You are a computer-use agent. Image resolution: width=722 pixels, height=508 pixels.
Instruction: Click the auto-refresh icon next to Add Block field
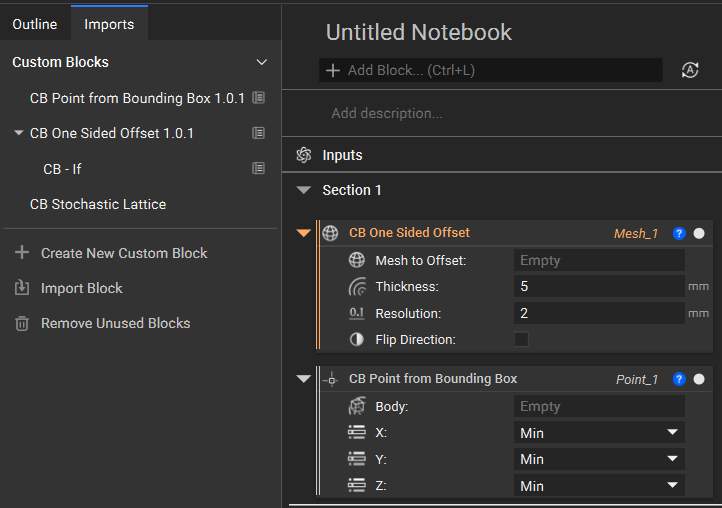click(x=690, y=70)
